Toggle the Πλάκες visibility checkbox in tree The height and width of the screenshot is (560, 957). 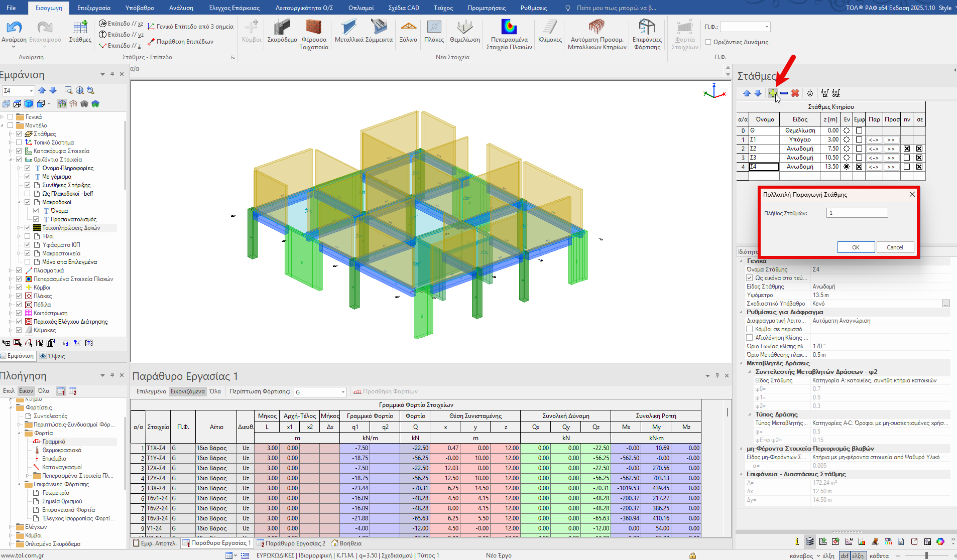click(x=19, y=296)
